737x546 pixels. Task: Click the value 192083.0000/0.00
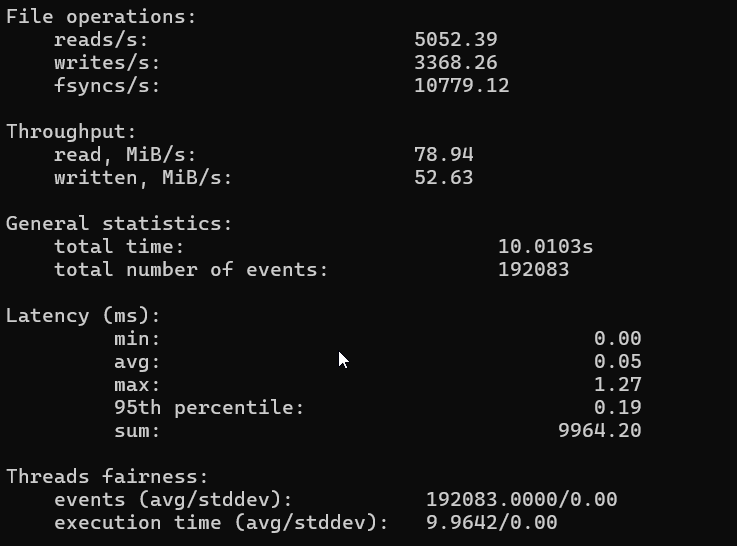point(522,499)
